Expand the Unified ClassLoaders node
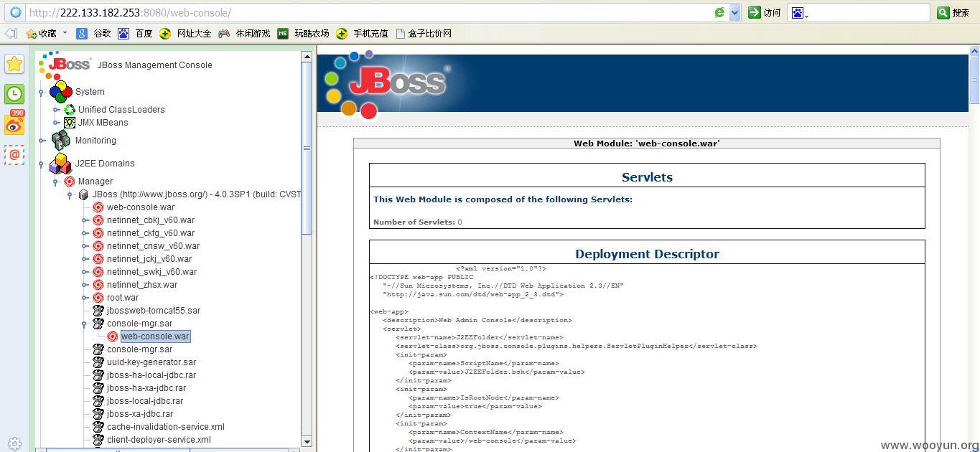This screenshot has height=452, width=980. point(57,110)
